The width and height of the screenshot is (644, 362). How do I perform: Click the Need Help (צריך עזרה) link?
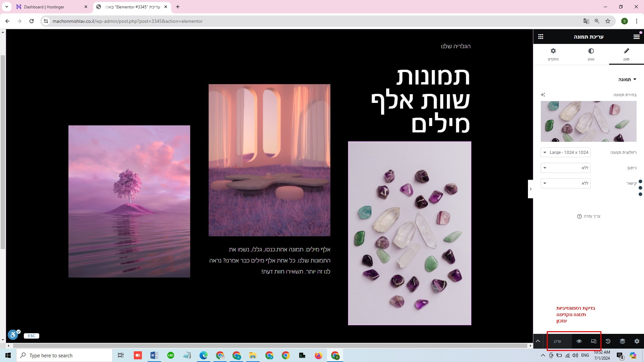tap(589, 216)
